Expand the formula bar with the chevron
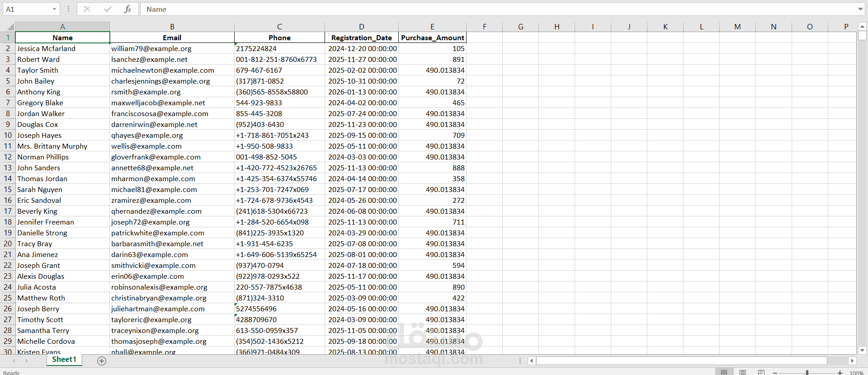 click(x=860, y=9)
